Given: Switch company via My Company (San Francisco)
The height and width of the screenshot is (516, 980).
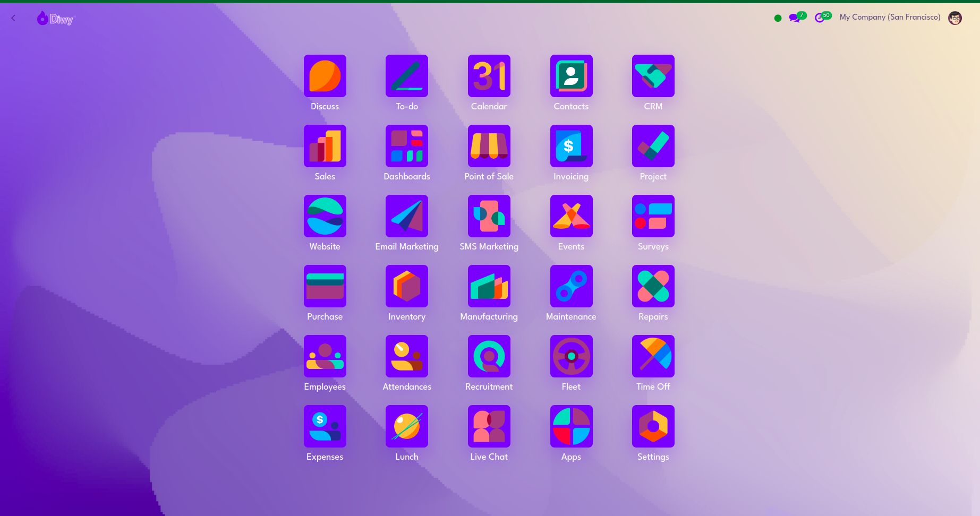Looking at the screenshot, I should pyautogui.click(x=890, y=17).
